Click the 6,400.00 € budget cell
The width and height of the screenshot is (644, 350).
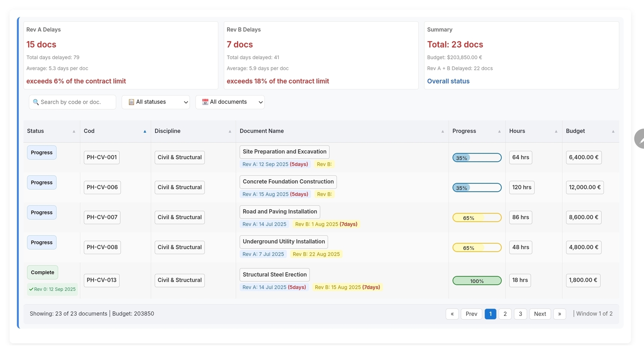point(584,157)
